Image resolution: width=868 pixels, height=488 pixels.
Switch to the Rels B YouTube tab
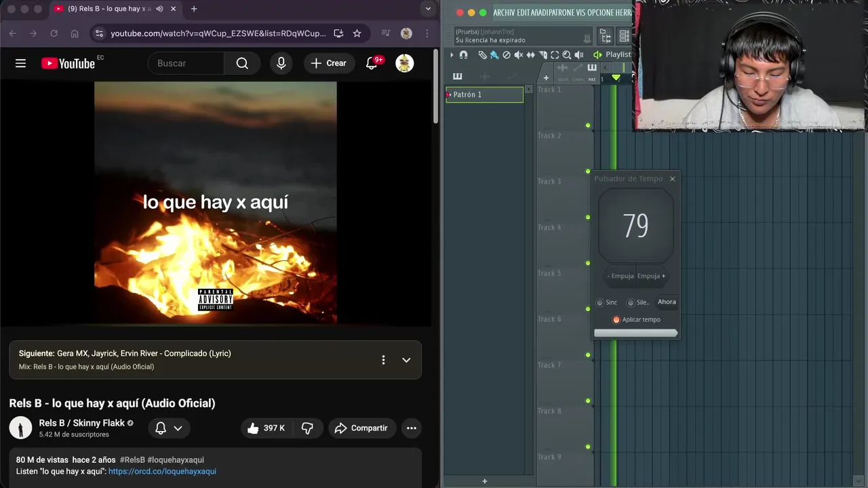[x=115, y=9]
